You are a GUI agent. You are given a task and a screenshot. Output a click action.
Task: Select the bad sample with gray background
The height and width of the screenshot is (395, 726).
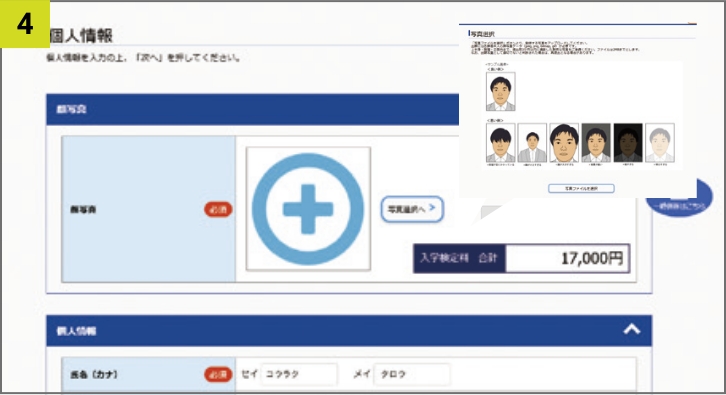[x=596, y=143]
